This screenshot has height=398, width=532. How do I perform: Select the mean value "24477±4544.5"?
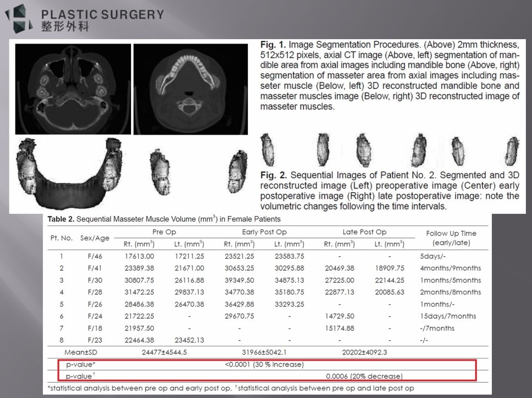pos(164,352)
